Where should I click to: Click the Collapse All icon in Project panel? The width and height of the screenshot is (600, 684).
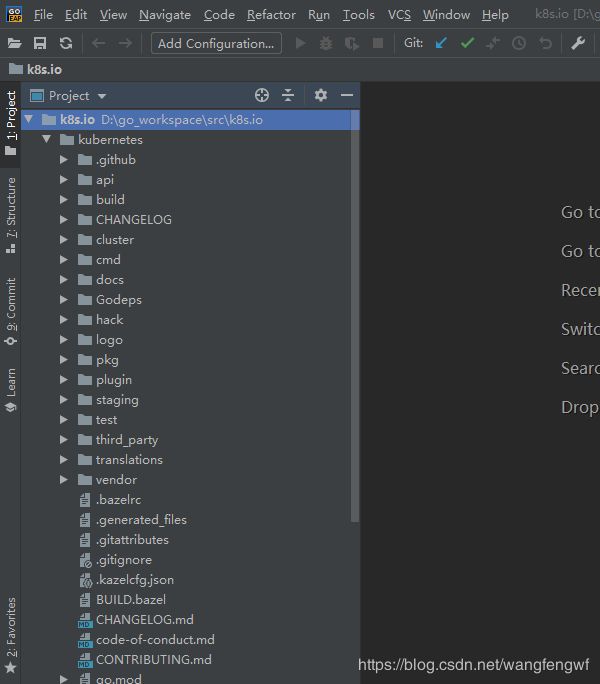(288, 95)
